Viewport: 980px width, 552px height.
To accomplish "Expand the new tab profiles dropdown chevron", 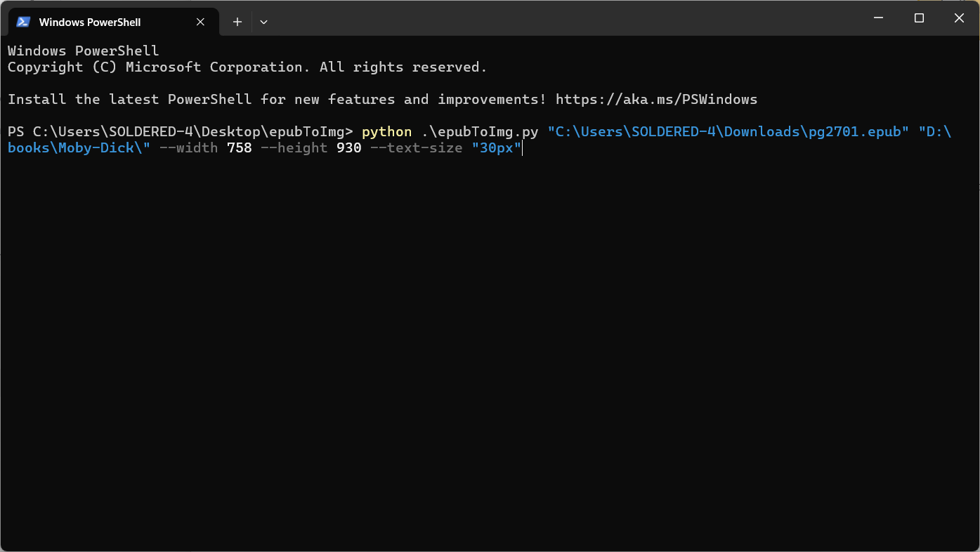I will [x=263, y=22].
